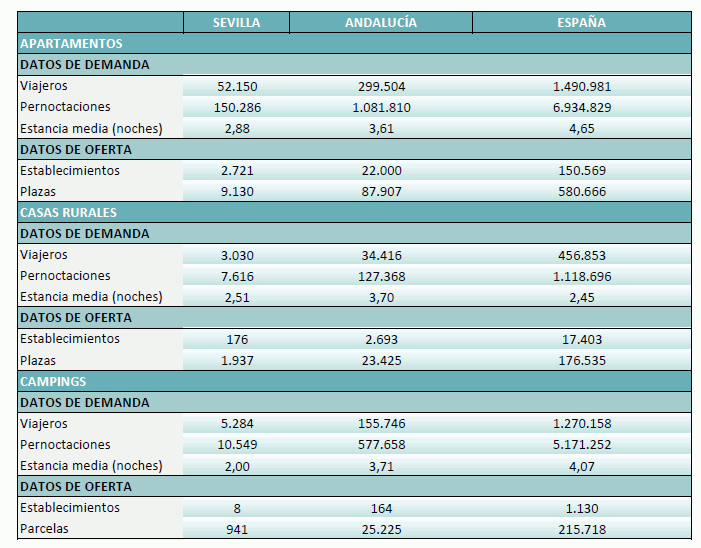Select the Sevilla campings Viajeros value 5.284
Image resolution: width=701 pixels, height=548 pixels.
click(x=236, y=424)
